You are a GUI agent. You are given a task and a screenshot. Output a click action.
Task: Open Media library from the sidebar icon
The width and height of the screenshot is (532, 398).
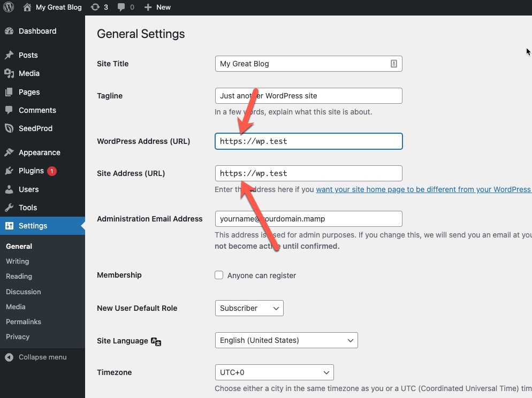[10, 73]
